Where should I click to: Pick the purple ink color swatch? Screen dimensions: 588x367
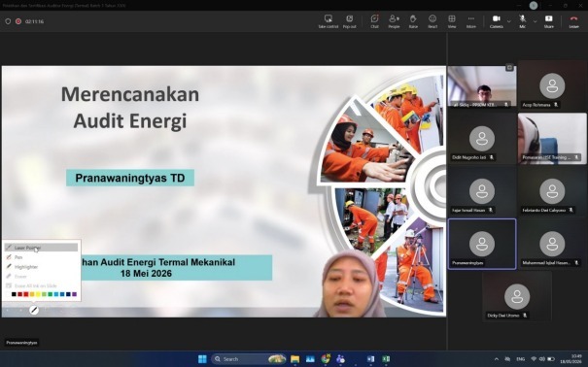(74, 294)
